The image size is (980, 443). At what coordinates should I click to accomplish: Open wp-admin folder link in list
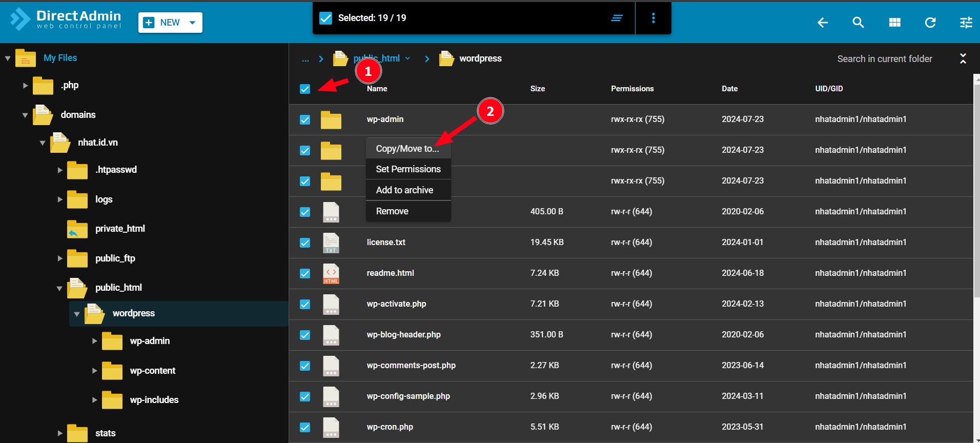385,119
